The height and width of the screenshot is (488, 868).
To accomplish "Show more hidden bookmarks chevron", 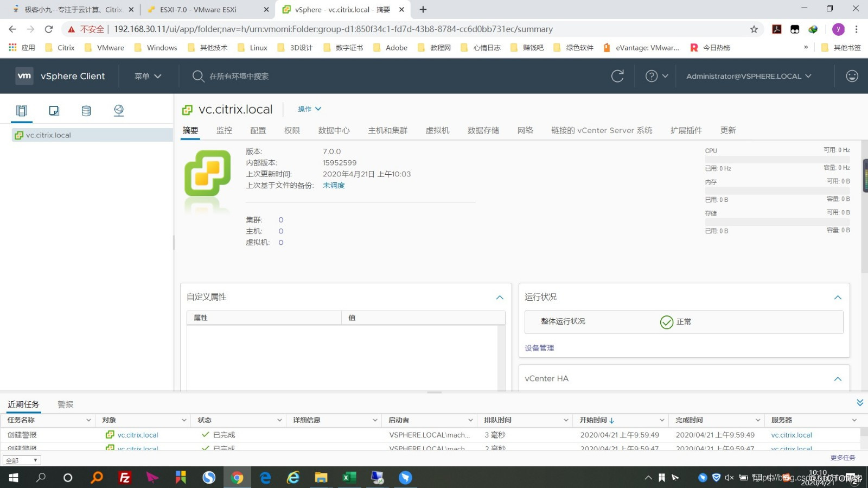I will (x=806, y=47).
